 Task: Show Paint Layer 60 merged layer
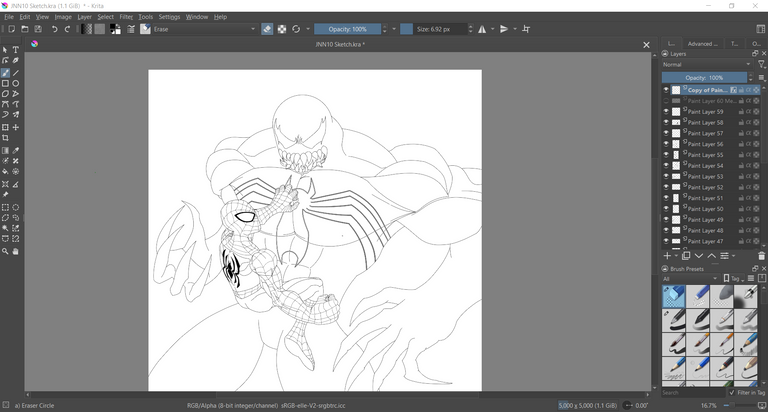pos(666,101)
